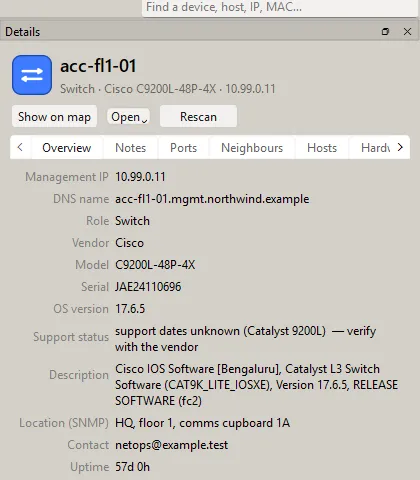Click the acc-fl1-01 device title
Image resolution: width=420 pixels, height=480 pixels.
coord(98,66)
